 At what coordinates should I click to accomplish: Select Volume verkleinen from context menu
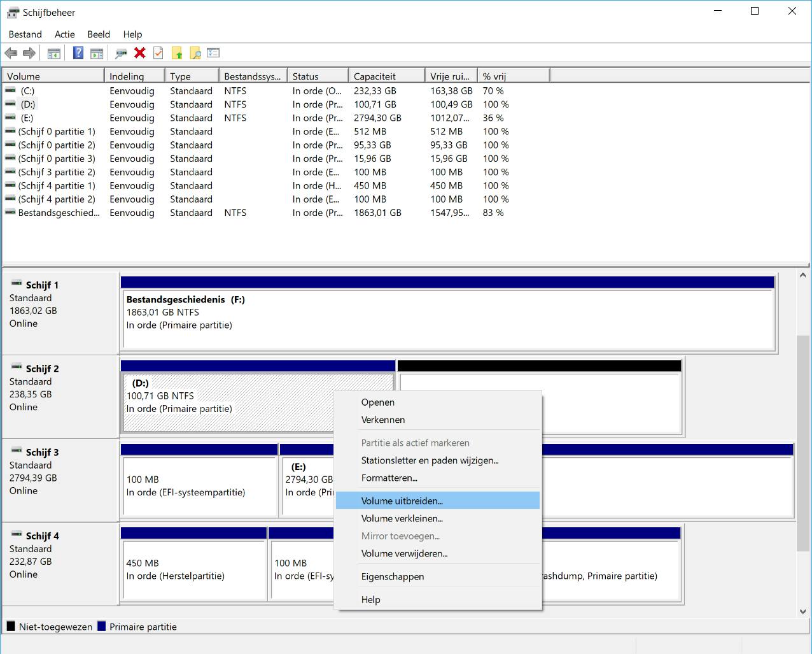click(402, 518)
